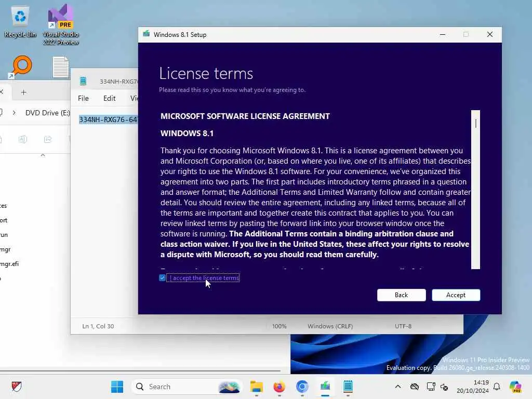Open notifications bell icon
This screenshot has height=399, width=532.
tap(497, 387)
